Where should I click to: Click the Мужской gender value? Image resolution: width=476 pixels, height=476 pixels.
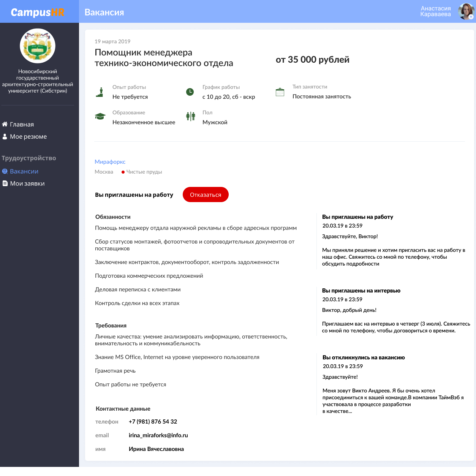click(215, 122)
